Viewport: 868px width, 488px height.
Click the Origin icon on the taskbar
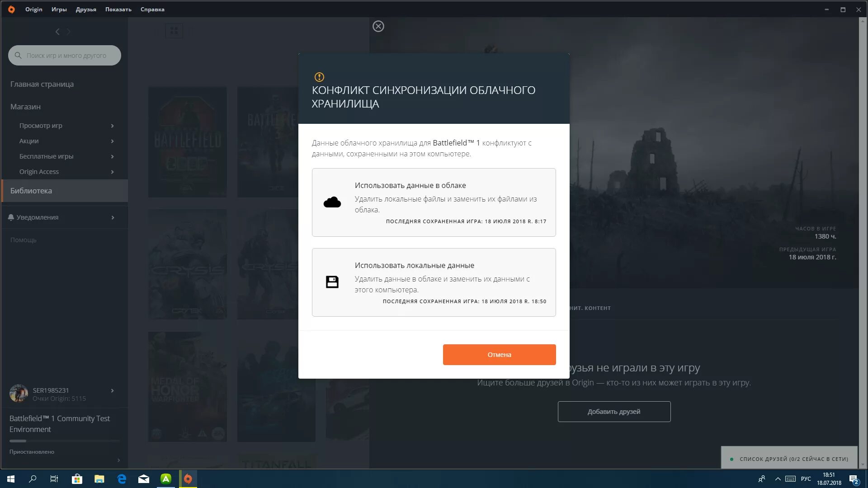(188, 479)
